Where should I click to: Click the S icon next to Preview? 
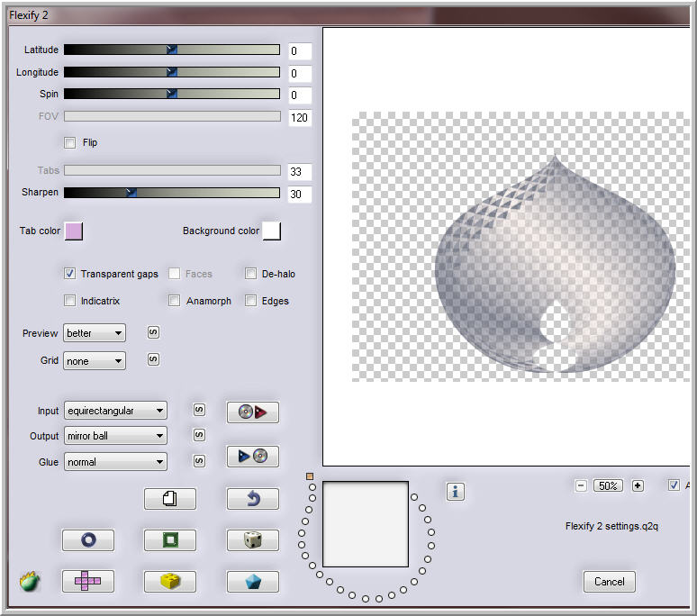[x=153, y=332]
